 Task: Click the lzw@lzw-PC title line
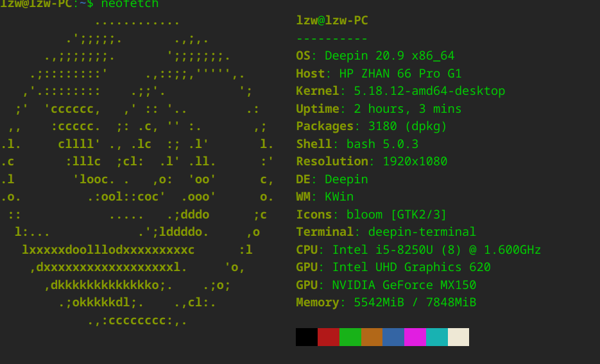(x=332, y=21)
